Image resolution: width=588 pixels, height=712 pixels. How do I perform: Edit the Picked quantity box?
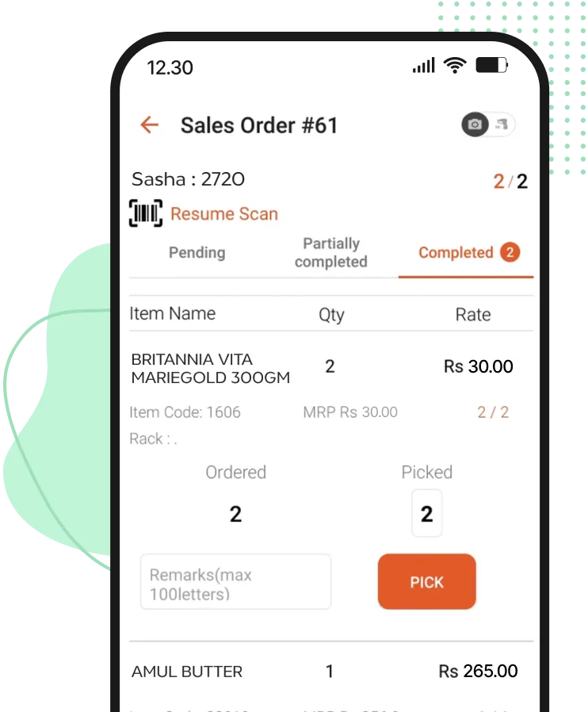click(426, 514)
